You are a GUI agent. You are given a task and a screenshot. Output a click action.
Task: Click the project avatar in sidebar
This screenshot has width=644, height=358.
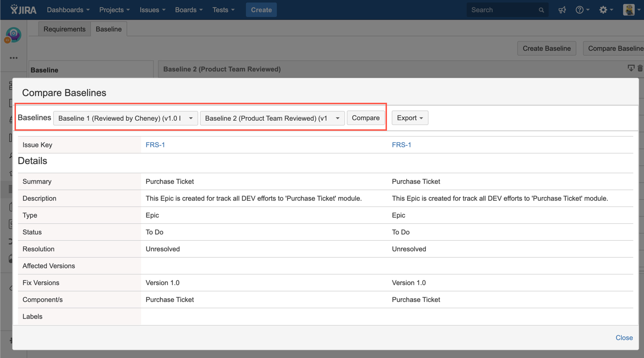13,35
